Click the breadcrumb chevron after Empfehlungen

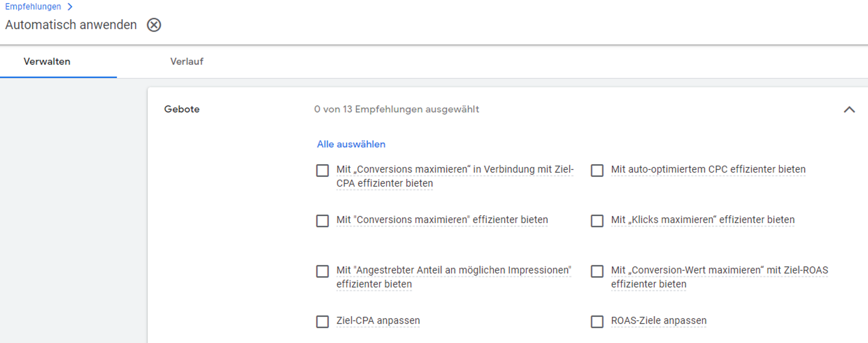(70, 7)
